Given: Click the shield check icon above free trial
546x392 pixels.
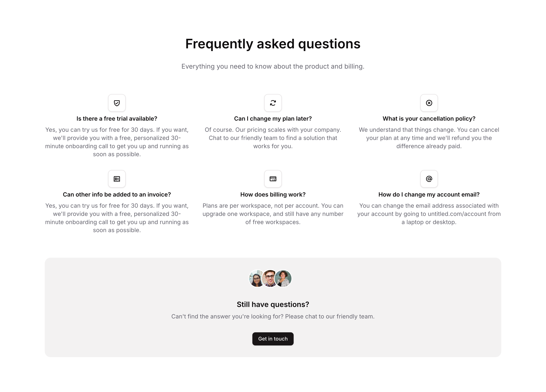Looking at the screenshot, I should point(117,103).
